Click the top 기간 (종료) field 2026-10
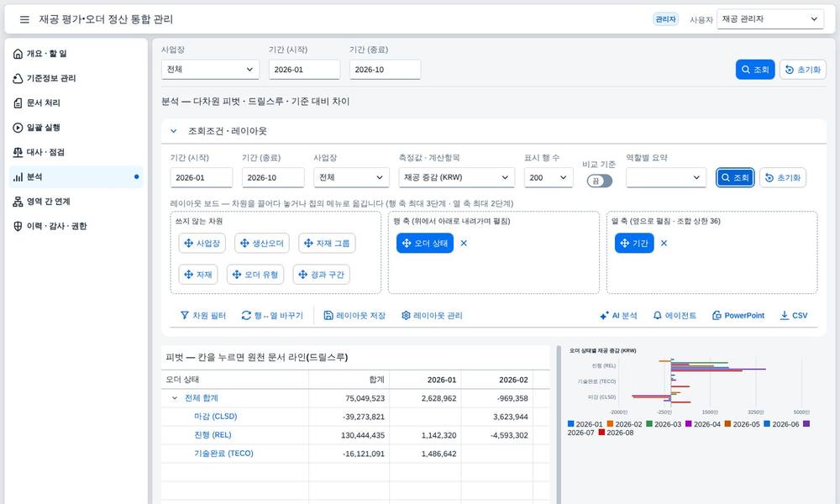840x504 pixels. click(x=385, y=70)
